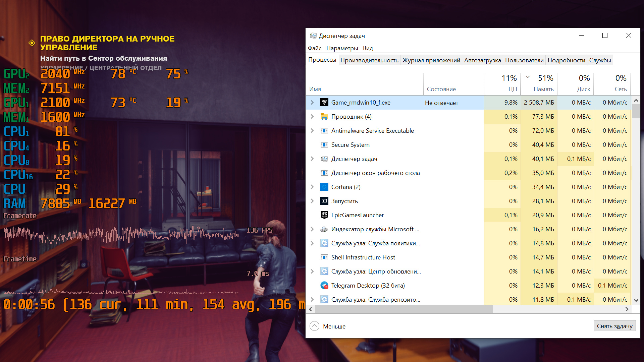Expand the Antimalware Service Executable group
Viewport: 644px width, 362px height.
(312, 131)
